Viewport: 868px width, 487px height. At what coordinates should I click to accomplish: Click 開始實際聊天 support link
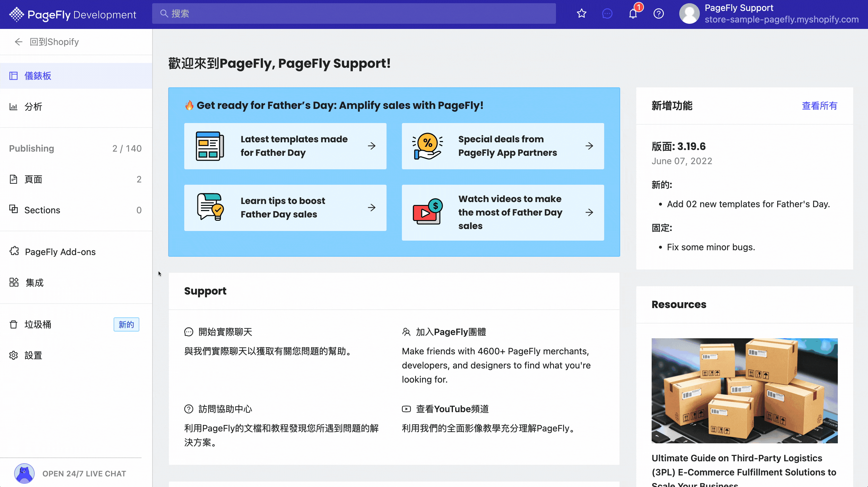225,332
